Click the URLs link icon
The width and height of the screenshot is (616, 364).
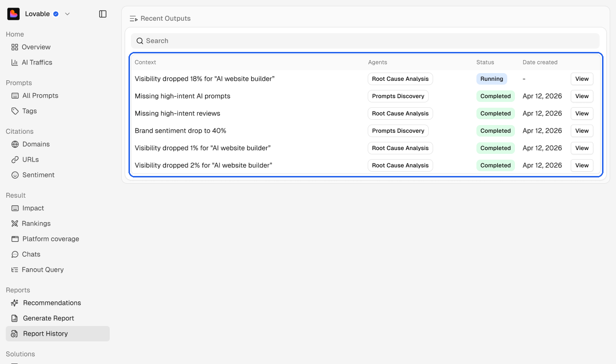[x=15, y=160]
